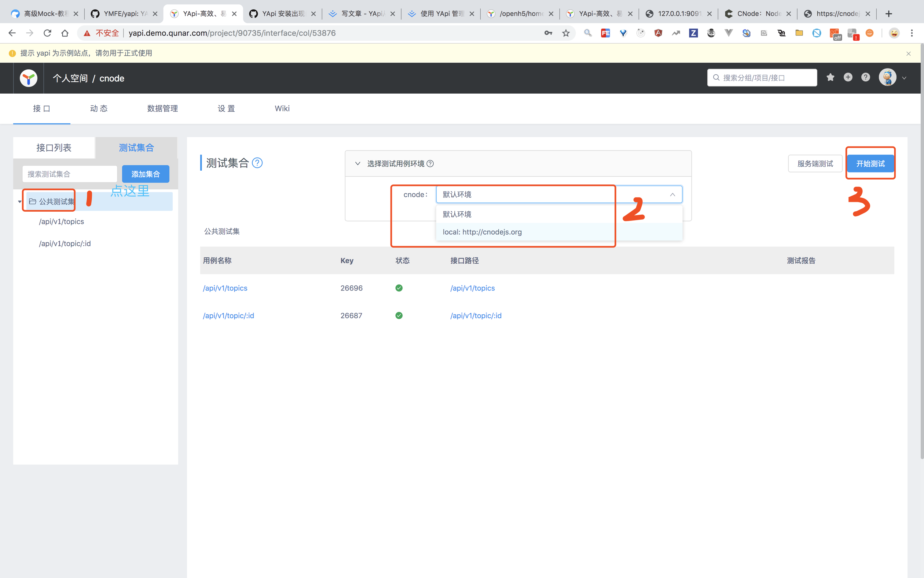Click the cnode breadcrumb in header
Viewport: 924px width, 578px height.
pos(112,78)
